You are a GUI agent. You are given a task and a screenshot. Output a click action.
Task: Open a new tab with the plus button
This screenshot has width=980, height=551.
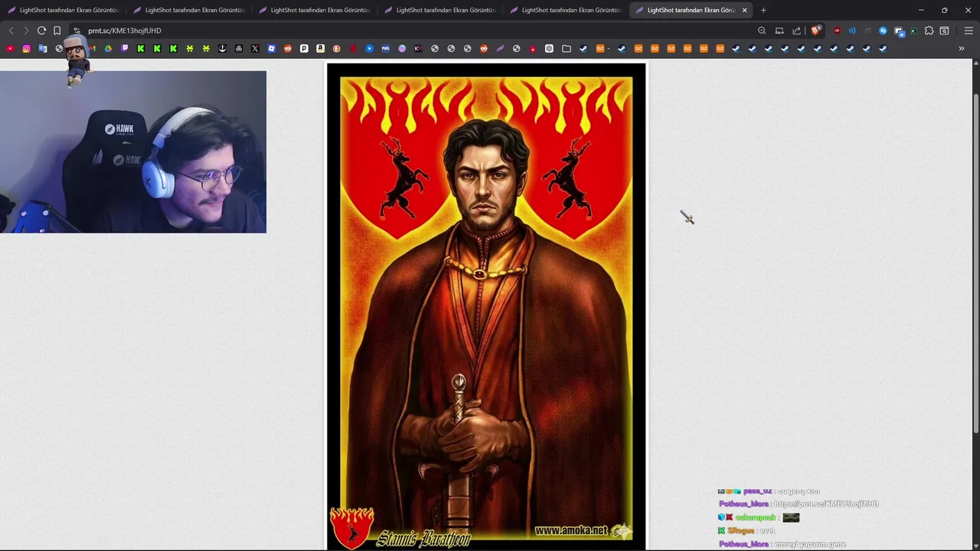point(763,10)
